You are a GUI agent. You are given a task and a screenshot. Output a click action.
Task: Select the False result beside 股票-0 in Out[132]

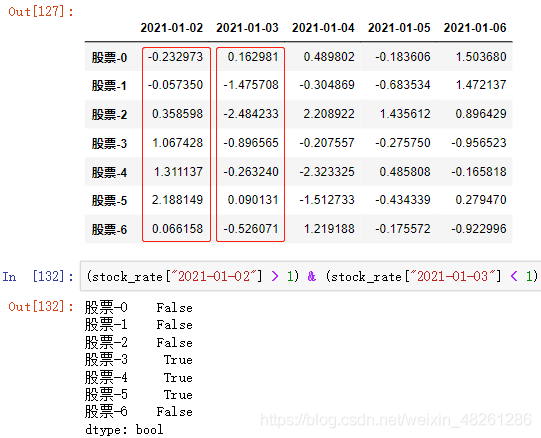pyautogui.click(x=175, y=308)
